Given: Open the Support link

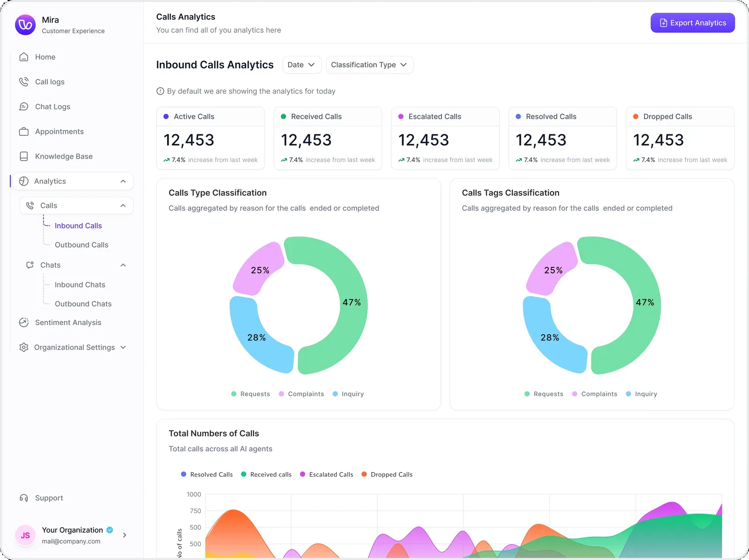Looking at the screenshot, I should 49,498.
